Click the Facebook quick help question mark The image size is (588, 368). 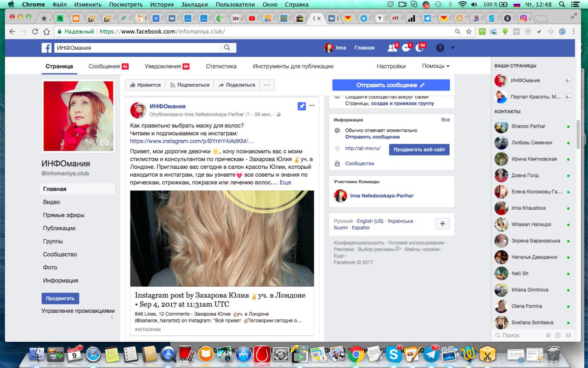(440, 48)
